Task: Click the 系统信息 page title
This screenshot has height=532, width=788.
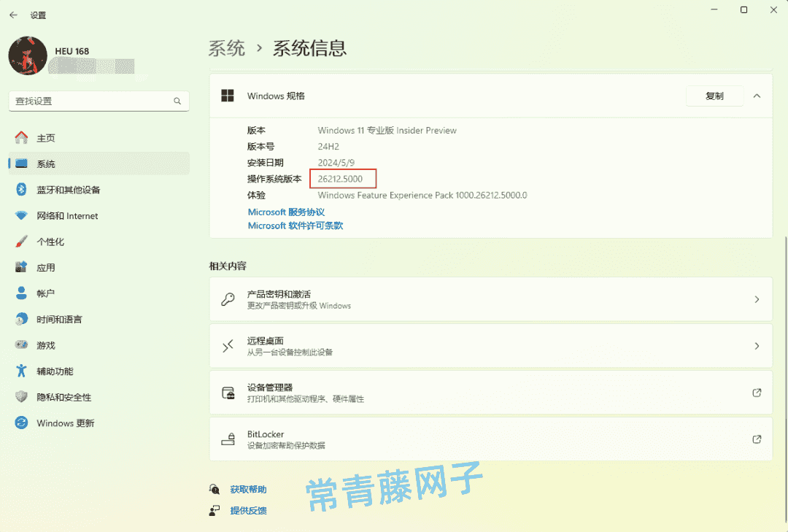Action: (309, 48)
